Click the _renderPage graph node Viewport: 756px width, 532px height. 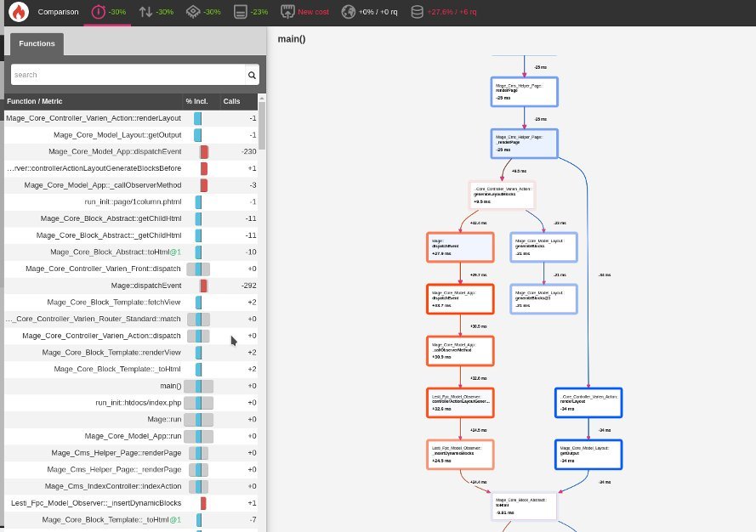[x=524, y=144]
